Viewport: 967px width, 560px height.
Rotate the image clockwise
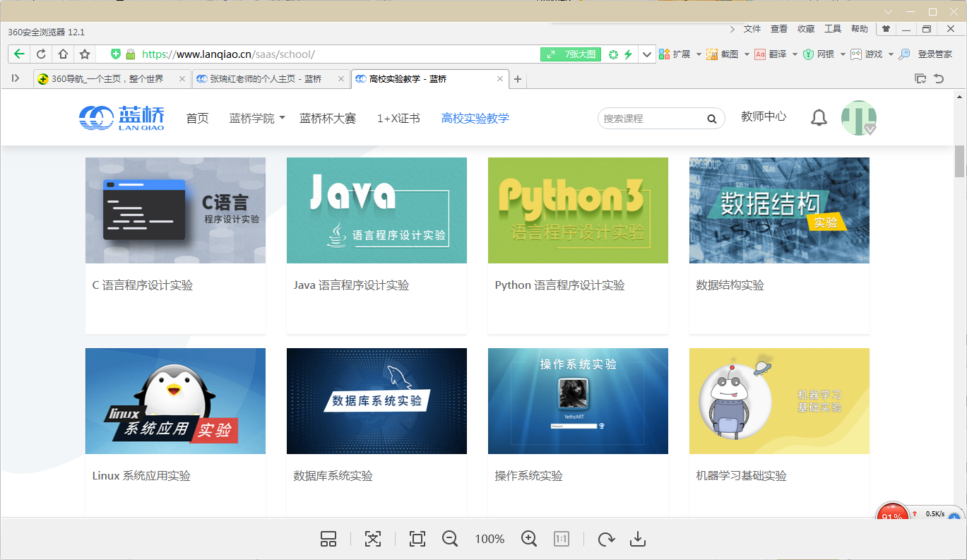pos(605,540)
